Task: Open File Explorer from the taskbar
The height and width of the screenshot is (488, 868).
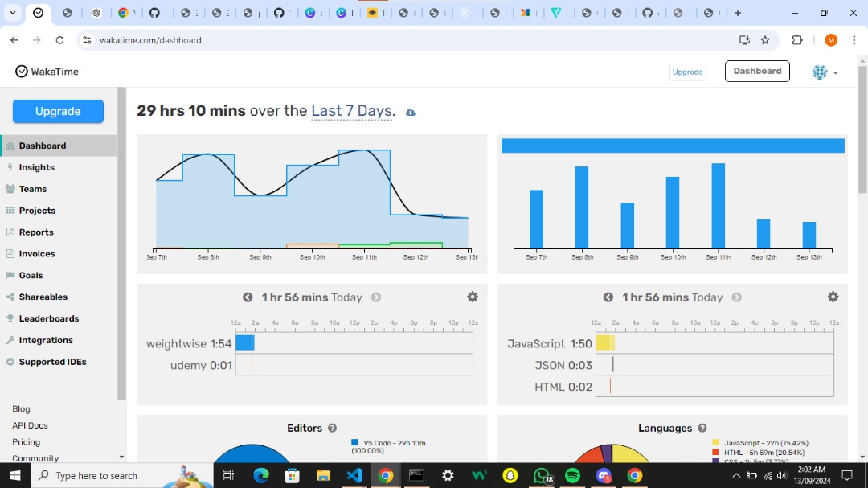Action: [323, 475]
